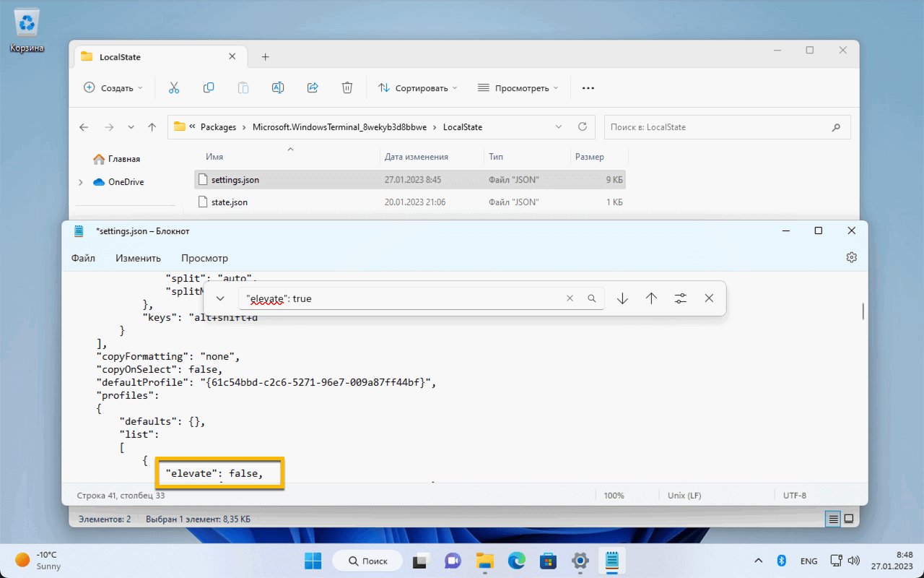The height and width of the screenshot is (578, 924).
Task: Close the Notepad find bar
Action: pyautogui.click(x=709, y=298)
